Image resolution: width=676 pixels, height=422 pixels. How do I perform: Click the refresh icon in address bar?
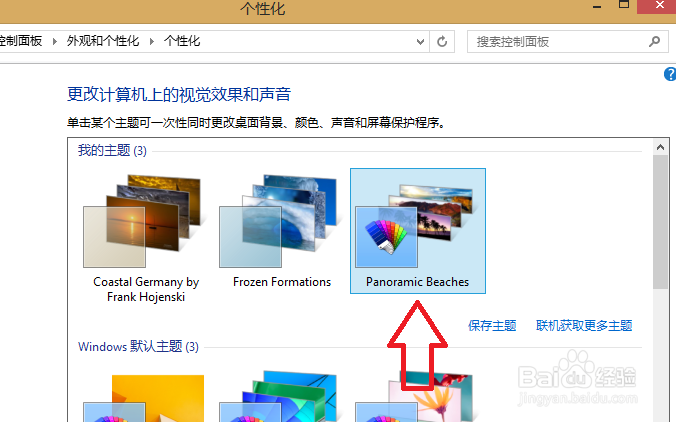pos(442,42)
